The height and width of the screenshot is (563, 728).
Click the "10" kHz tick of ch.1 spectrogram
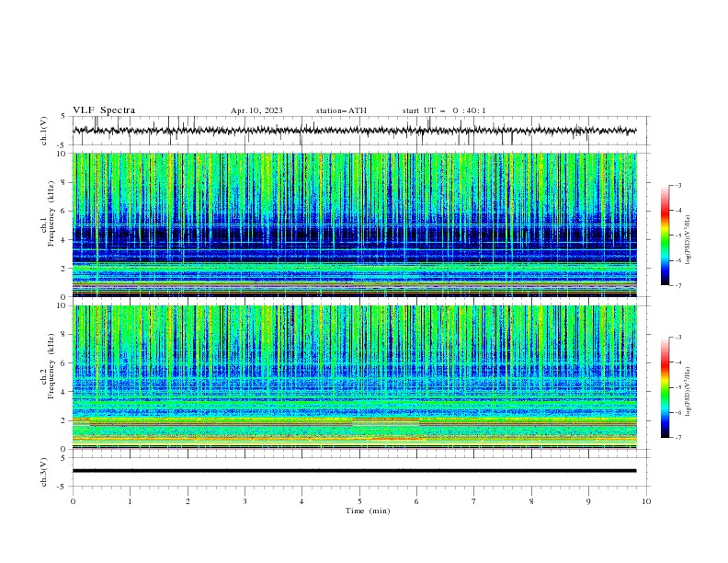tap(62, 154)
